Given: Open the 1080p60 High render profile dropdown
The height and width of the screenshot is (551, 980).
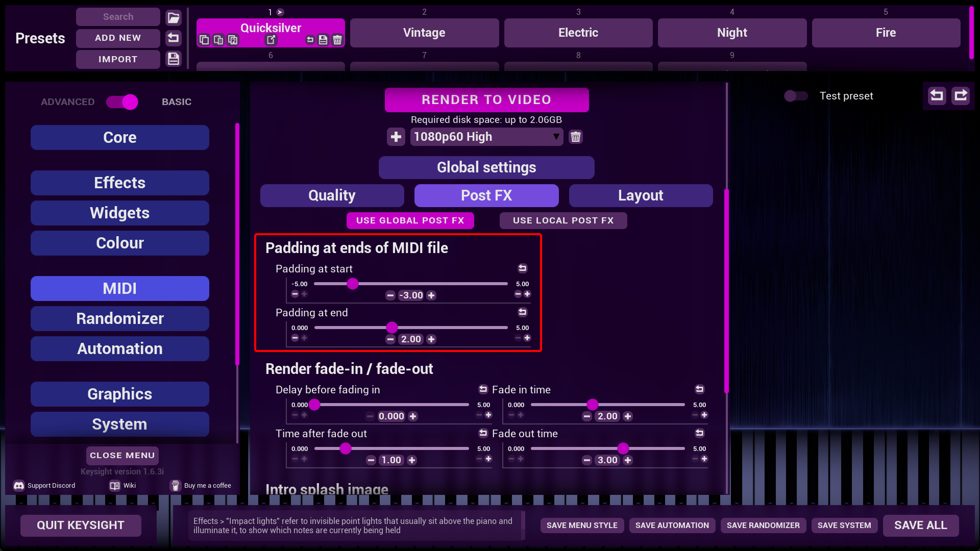Looking at the screenshot, I should click(486, 137).
